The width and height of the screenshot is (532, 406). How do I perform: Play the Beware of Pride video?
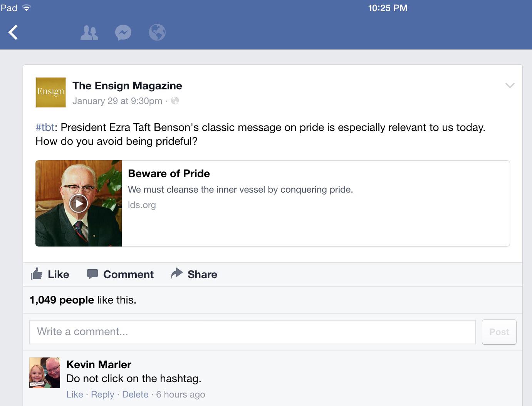tap(79, 203)
